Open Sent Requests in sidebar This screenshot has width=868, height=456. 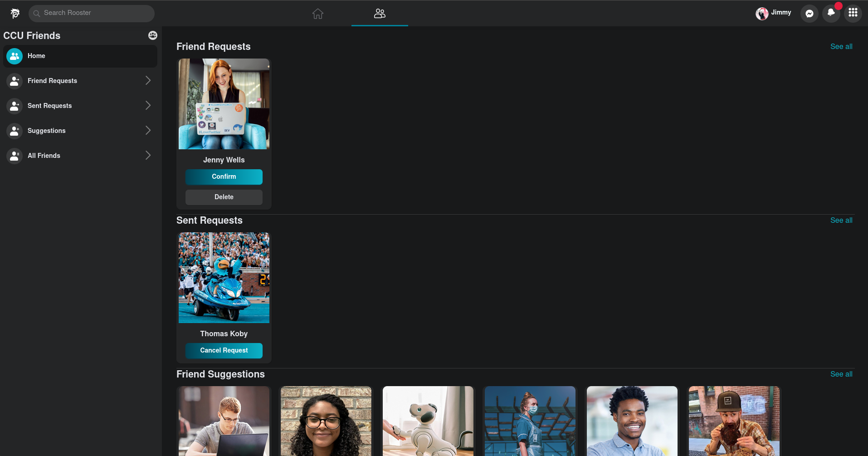tap(80, 106)
